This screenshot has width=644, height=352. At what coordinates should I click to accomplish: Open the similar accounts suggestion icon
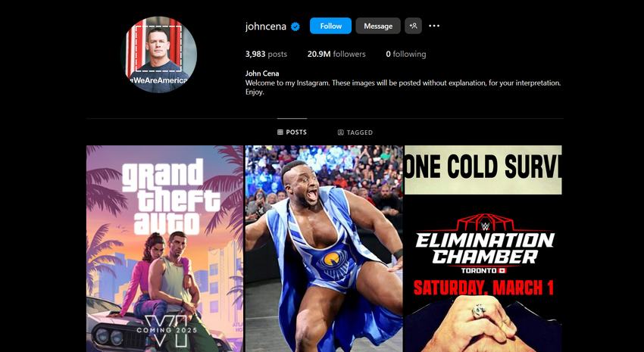point(413,26)
